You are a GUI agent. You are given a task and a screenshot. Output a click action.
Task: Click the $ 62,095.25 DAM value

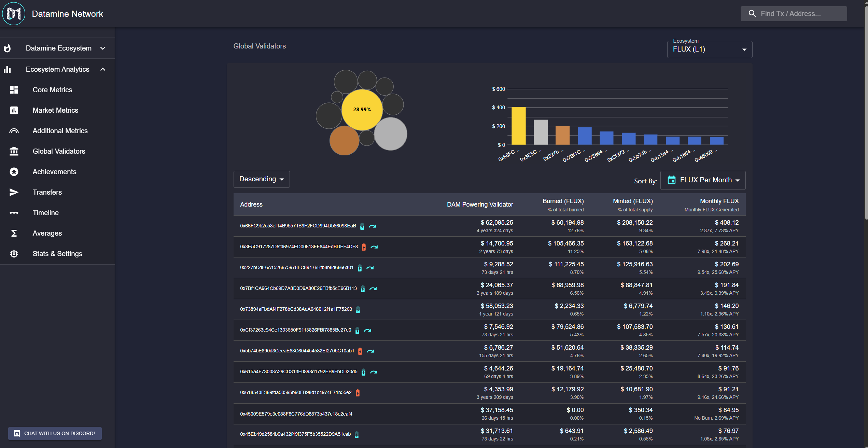497,223
